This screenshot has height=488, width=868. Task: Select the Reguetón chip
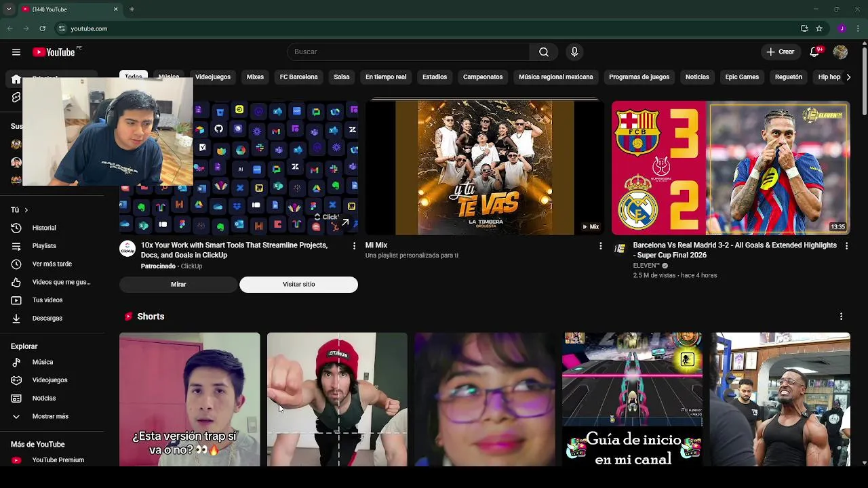[789, 77]
